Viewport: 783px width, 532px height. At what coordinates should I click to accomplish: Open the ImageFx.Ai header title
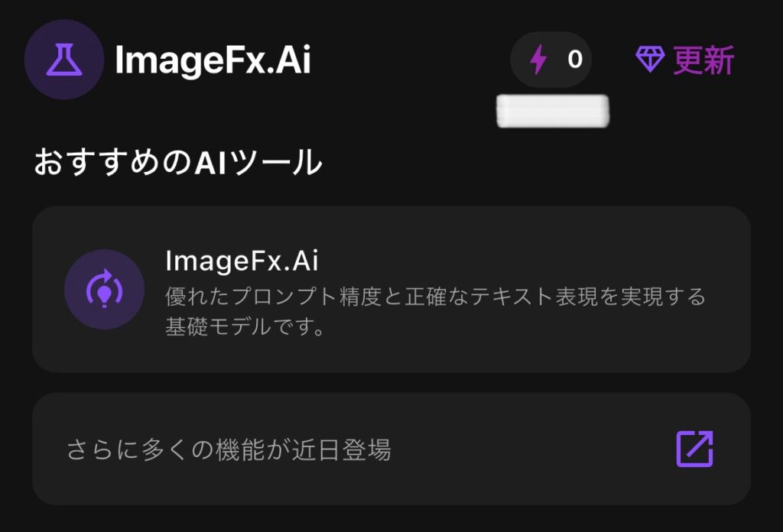coord(213,60)
